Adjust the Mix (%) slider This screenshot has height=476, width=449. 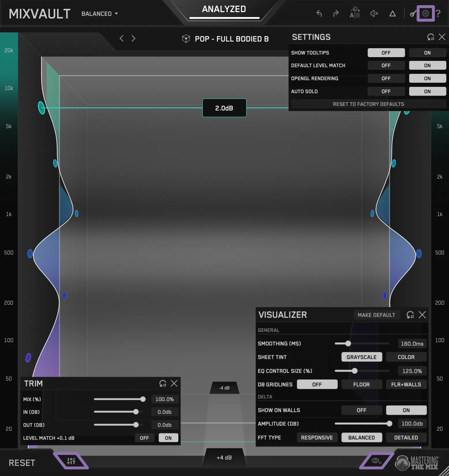tap(119, 399)
